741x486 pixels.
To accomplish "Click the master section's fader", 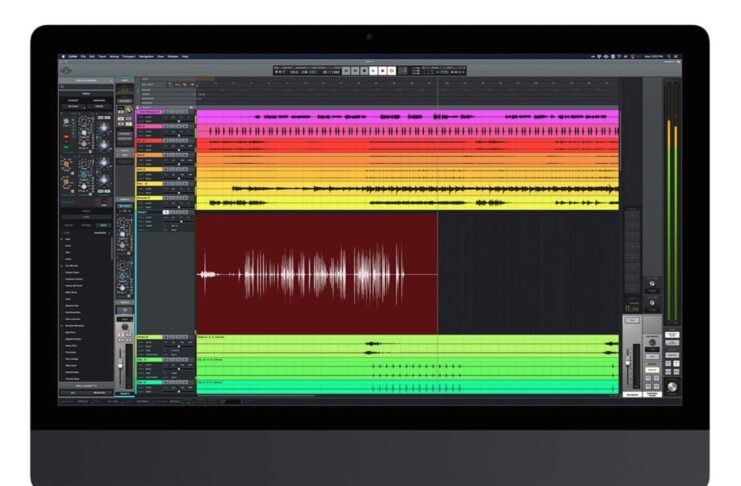I will click(x=628, y=362).
